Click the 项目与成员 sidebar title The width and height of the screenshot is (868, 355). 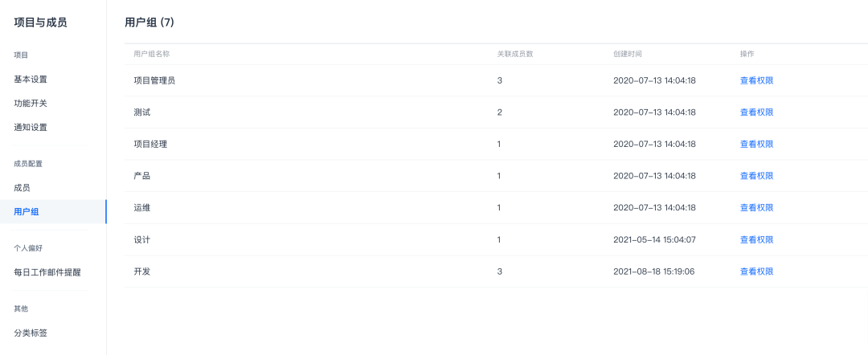click(x=40, y=22)
